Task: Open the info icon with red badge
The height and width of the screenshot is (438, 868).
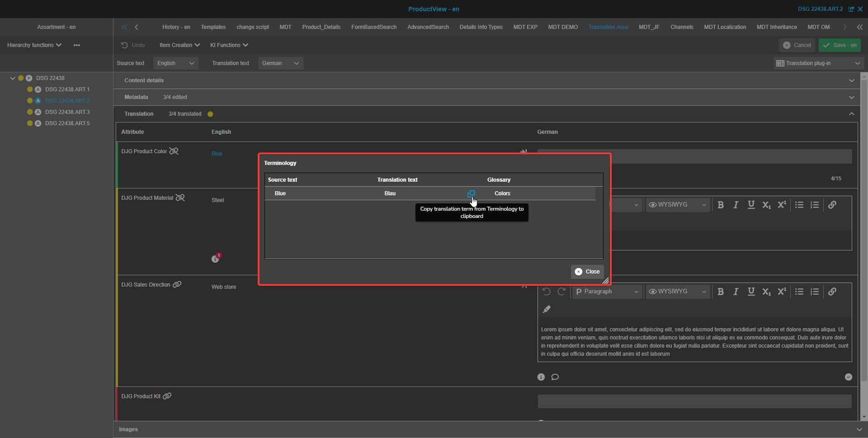Action: point(216,259)
